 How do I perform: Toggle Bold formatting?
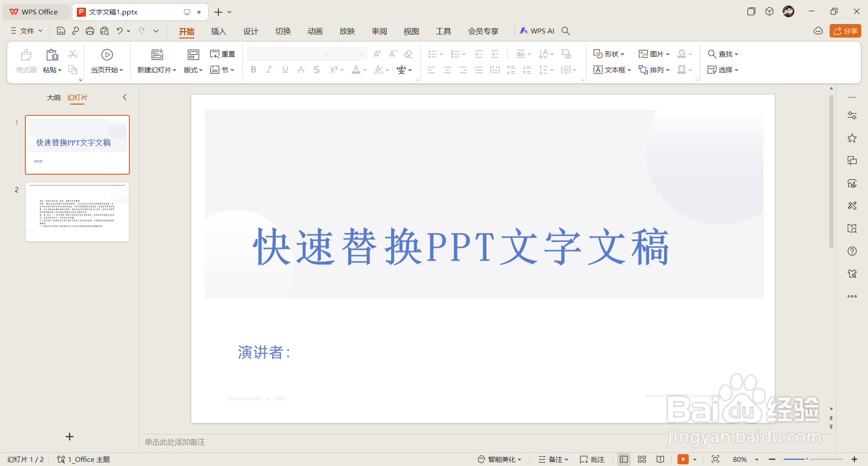[254, 70]
